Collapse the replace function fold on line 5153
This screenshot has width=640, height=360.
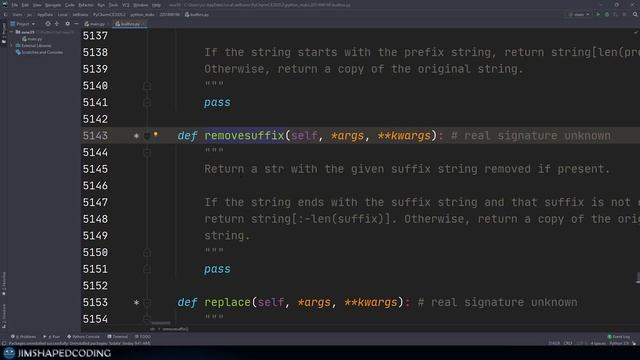(147, 302)
